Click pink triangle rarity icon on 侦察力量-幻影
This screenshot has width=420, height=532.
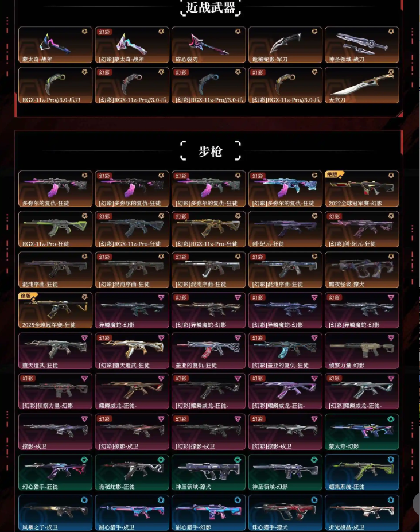click(x=391, y=338)
